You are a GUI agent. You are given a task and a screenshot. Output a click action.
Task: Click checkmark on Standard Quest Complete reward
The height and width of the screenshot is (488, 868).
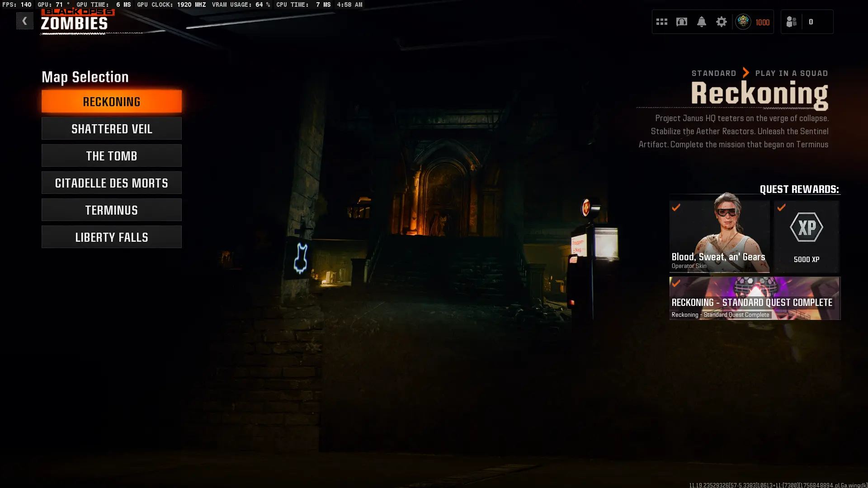[676, 283]
